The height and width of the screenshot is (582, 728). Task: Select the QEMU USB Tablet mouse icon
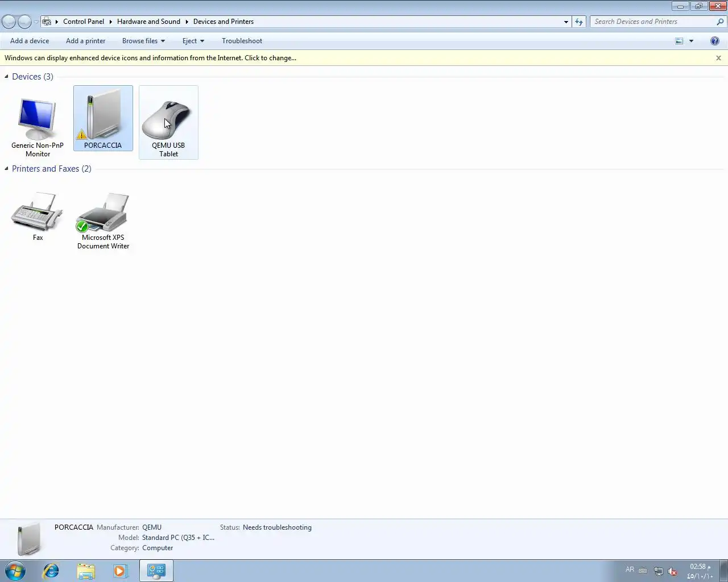click(168, 122)
